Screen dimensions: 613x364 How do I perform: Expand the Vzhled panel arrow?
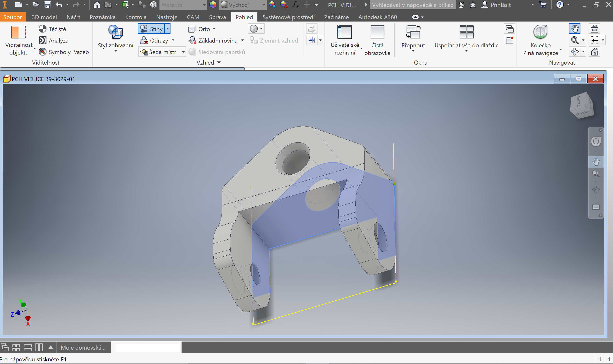click(219, 63)
